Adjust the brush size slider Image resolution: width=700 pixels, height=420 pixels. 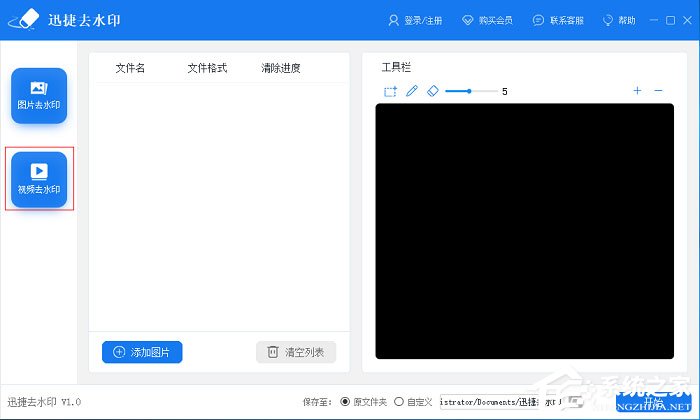tap(471, 91)
